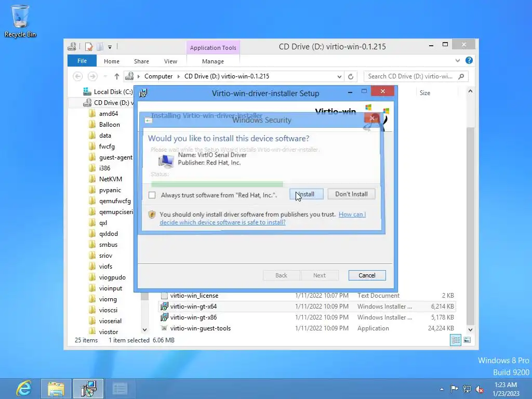Open the Recycle Bin desktop icon
The width and height of the screenshot is (532, 399).
20,21
